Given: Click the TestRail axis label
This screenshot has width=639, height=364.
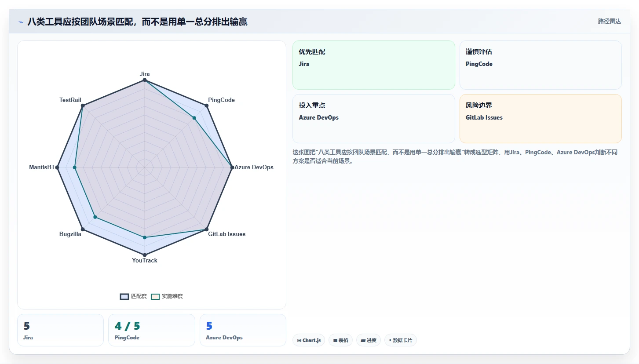Looking at the screenshot, I should 70,100.
